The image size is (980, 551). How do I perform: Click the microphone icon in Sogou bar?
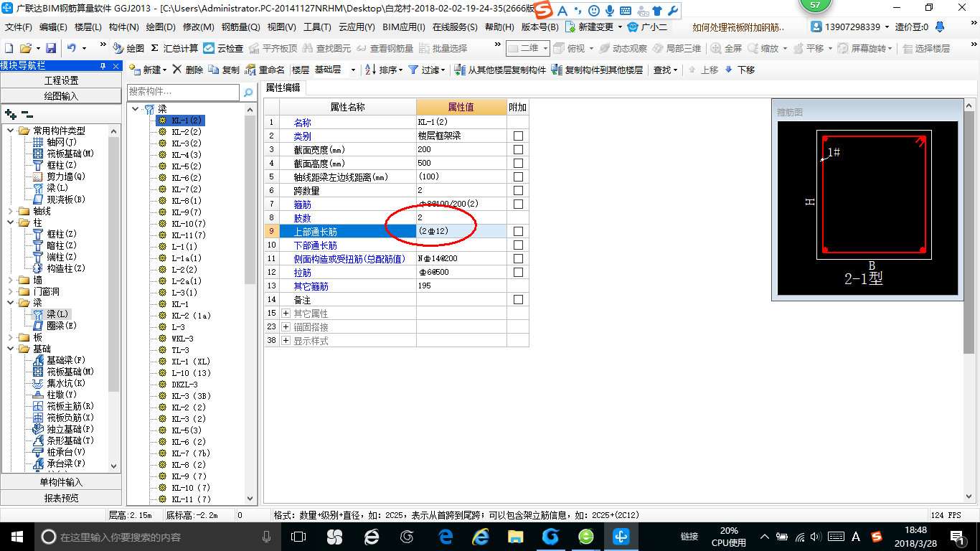(x=609, y=10)
